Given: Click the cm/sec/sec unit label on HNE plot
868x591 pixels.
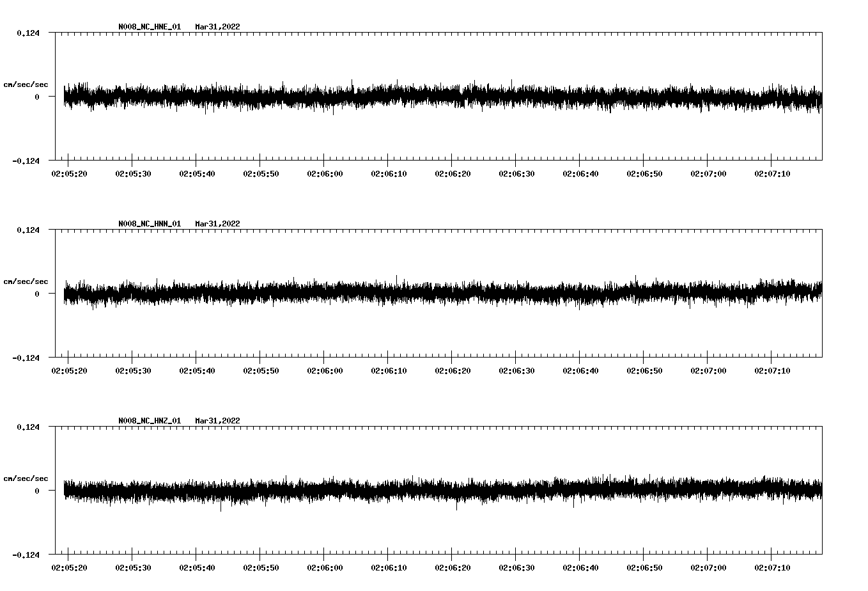Looking at the screenshot, I should [26, 85].
